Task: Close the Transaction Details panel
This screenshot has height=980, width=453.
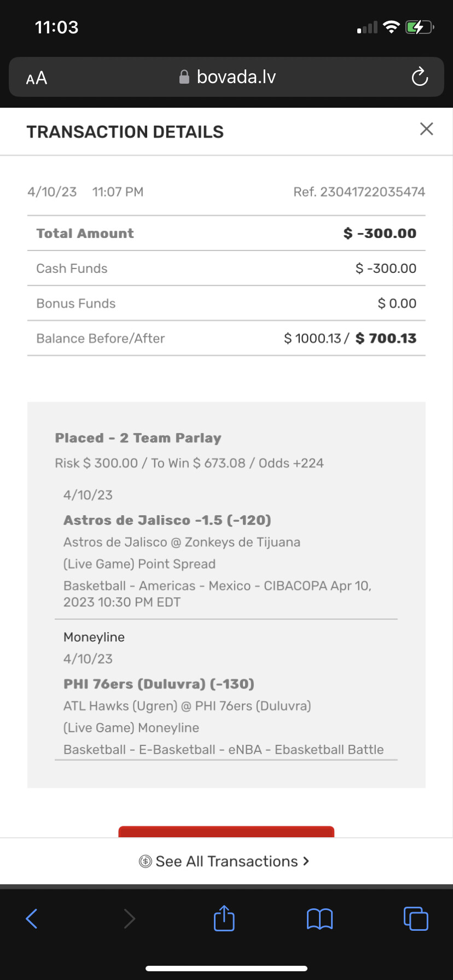Action: coord(426,129)
